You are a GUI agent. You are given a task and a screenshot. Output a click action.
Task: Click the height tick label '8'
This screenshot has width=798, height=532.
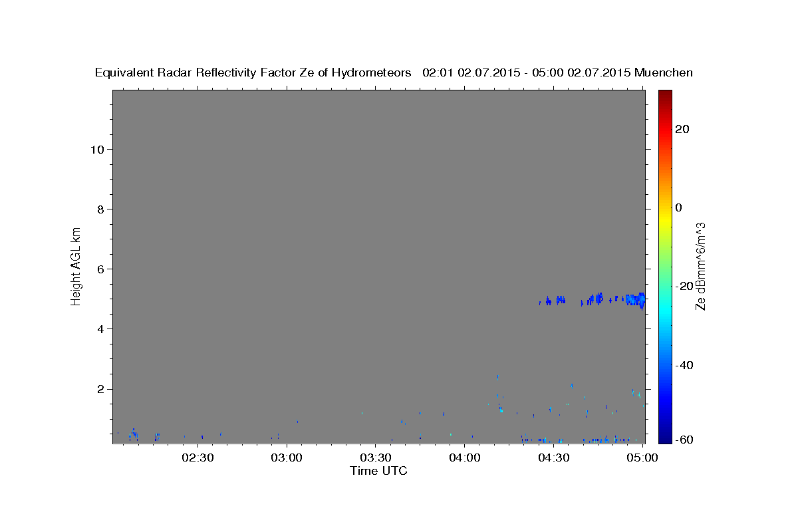point(100,209)
